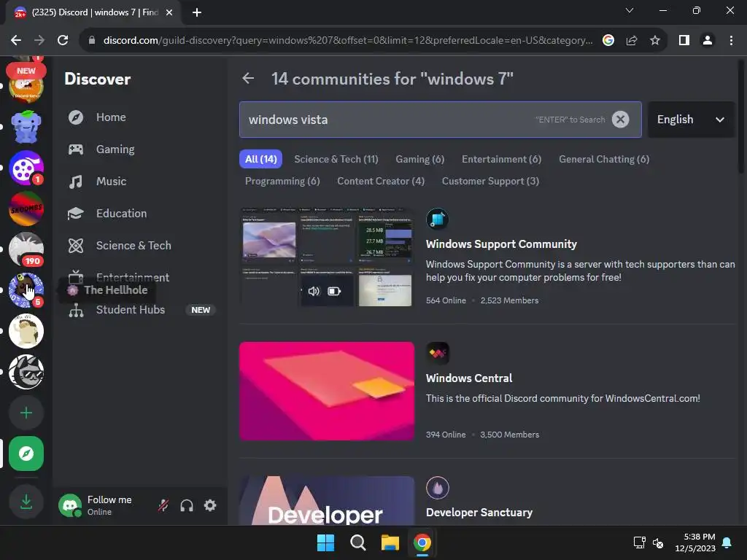Add a server with the plus button
Image resolution: width=747 pixels, height=560 pixels.
click(26, 413)
